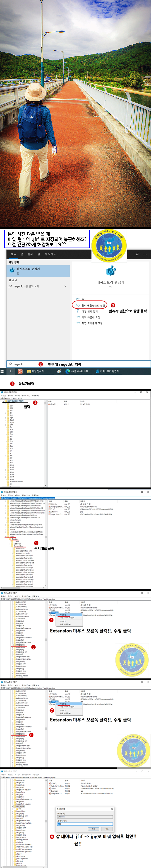Open 편집(E) menu in window listing .001 key

[x=10, y=396]
